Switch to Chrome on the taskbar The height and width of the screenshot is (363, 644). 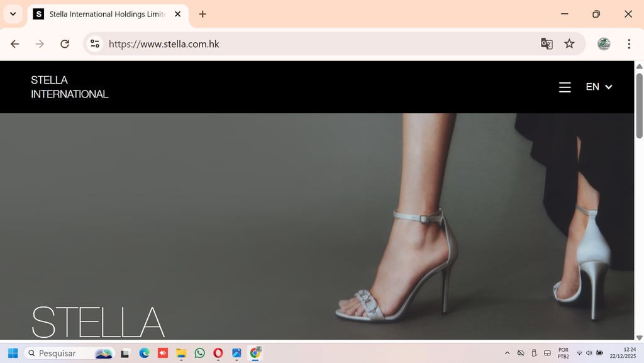255,353
